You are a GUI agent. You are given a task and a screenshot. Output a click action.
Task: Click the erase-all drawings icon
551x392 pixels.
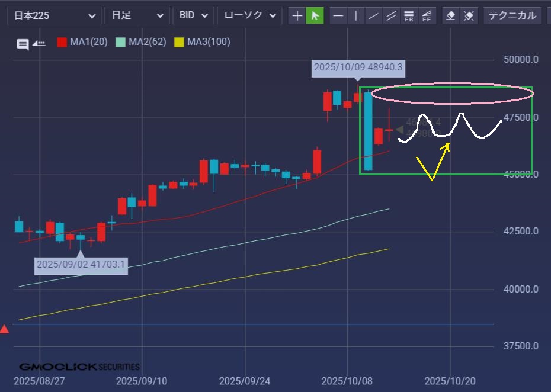coord(469,15)
